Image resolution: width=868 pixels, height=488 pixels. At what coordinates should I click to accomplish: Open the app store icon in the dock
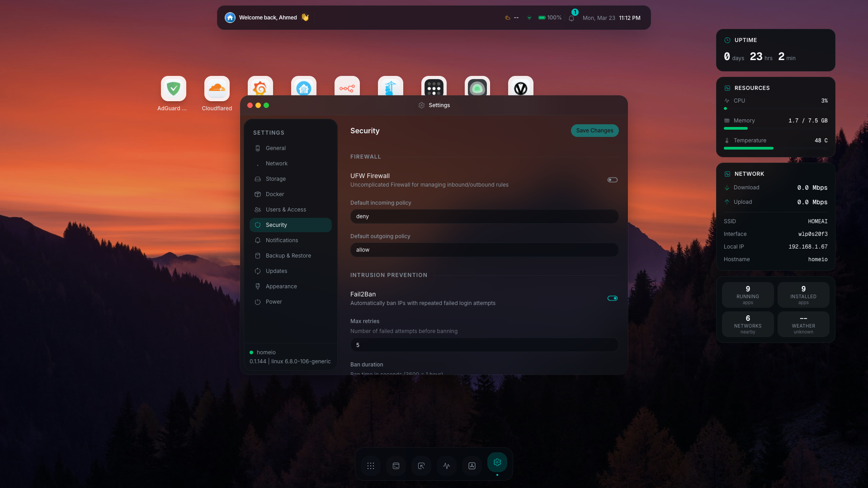(x=472, y=466)
